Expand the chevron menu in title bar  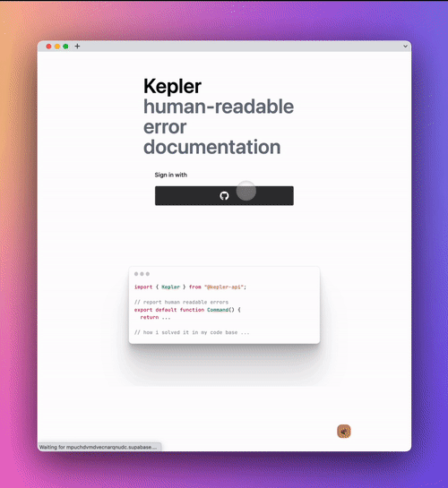(x=405, y=47)
